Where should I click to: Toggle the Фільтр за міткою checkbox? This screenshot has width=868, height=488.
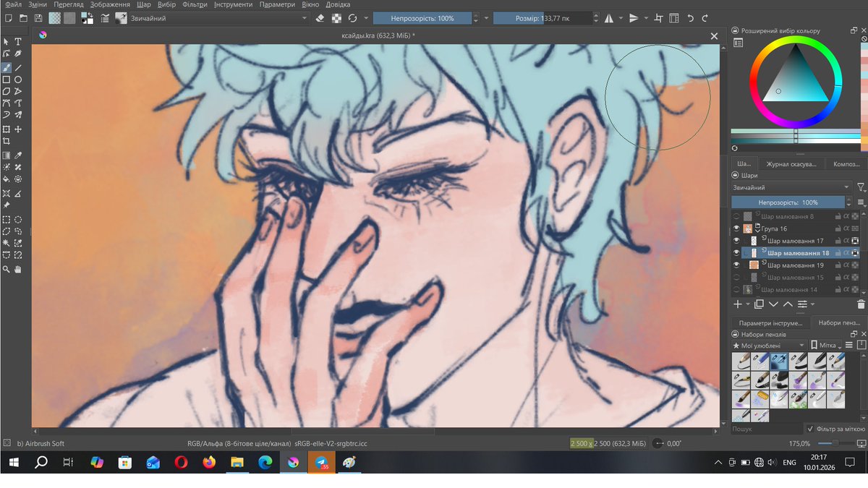click(x=809, y=428)
